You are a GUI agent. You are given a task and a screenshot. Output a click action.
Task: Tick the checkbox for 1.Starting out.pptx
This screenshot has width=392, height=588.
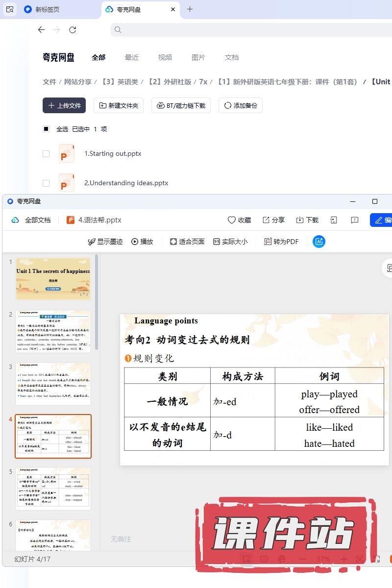point(46,154)
